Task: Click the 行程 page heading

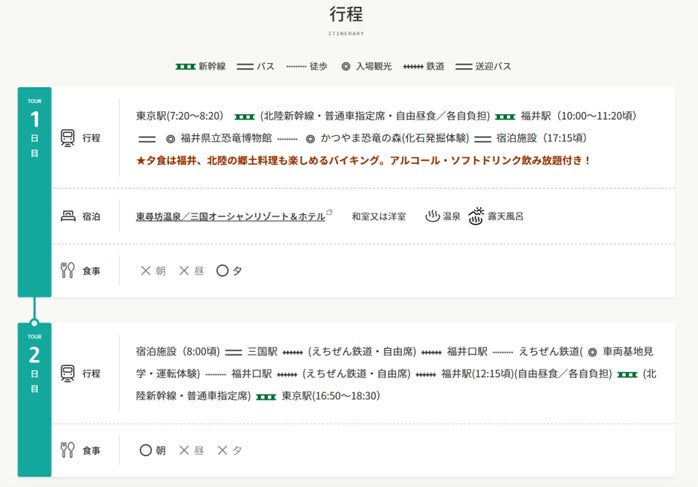Action: 346,14
